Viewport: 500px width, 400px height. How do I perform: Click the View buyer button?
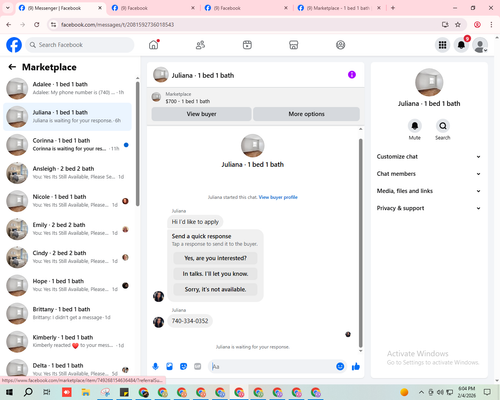201,114
